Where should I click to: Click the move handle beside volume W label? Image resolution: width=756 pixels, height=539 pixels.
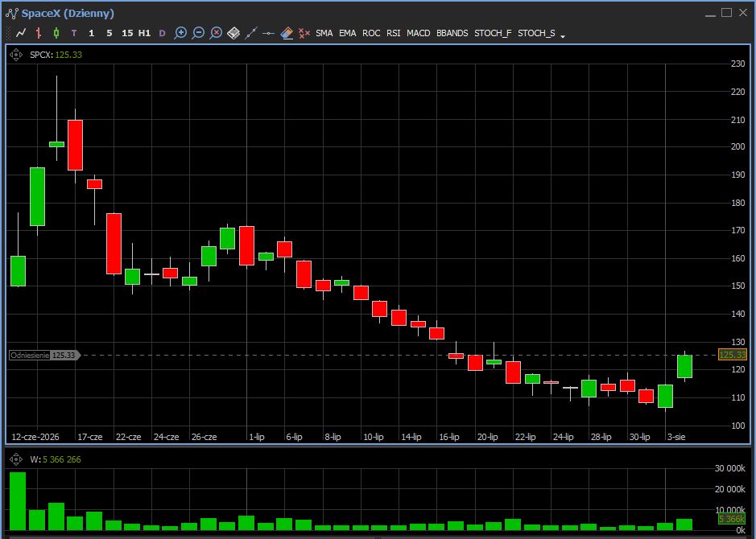pos(16,459)
